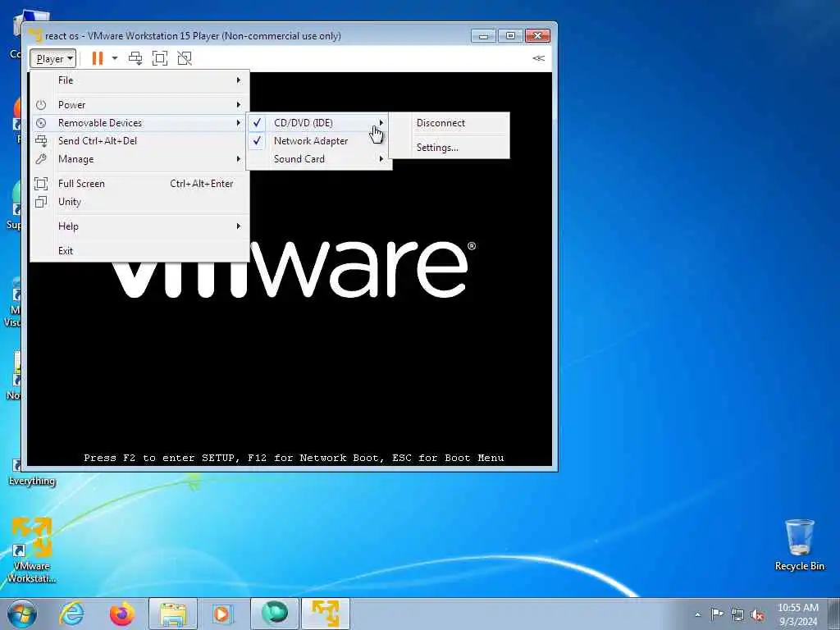
Task: Select Full Screen menu item
Action: (141, 184)
